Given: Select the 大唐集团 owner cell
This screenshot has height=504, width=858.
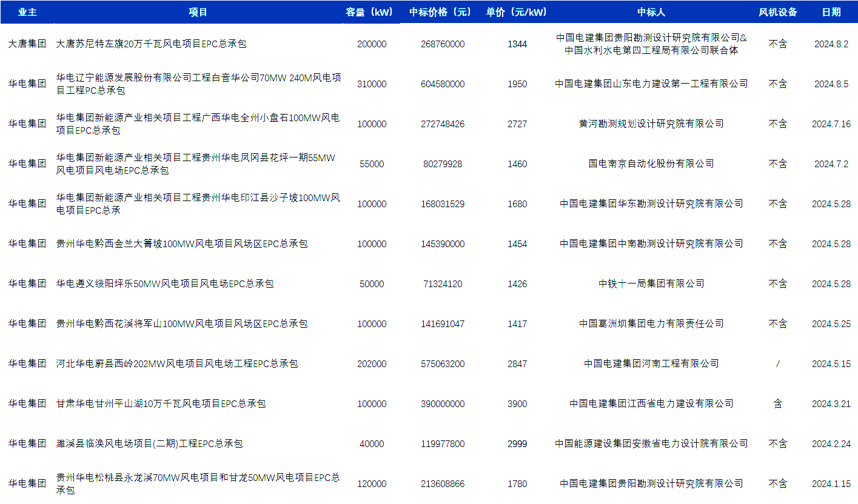Looking at the screenshot, I should point(27,44).
